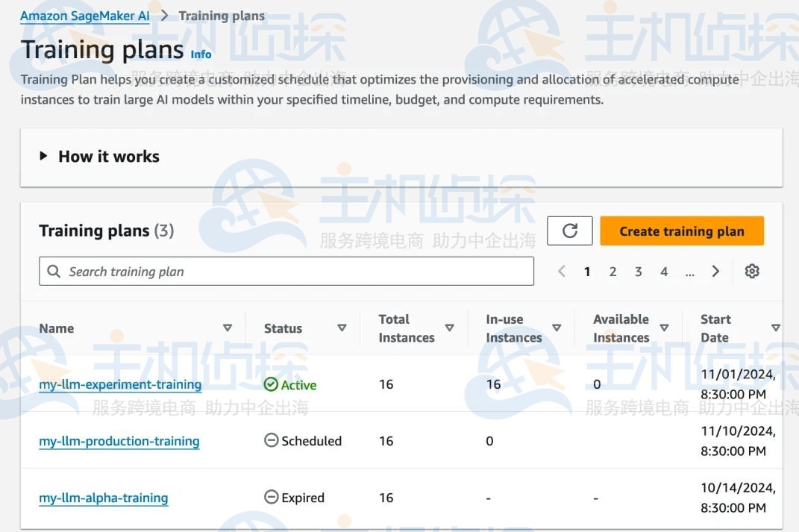The height and width of the screenshot is (532, 799).
Task: Go to next page arrow
Action: click(715, 272)
